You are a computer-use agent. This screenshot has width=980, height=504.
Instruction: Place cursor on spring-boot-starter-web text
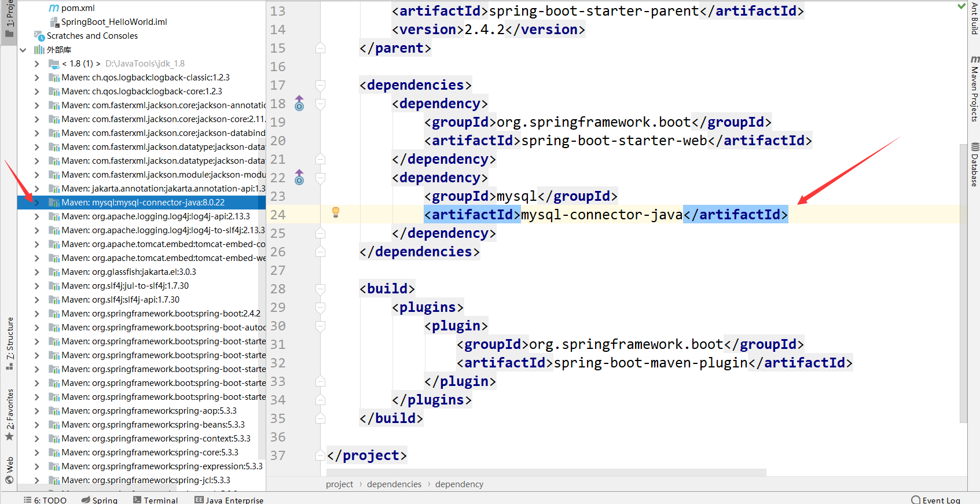click(x=614, y=141)
